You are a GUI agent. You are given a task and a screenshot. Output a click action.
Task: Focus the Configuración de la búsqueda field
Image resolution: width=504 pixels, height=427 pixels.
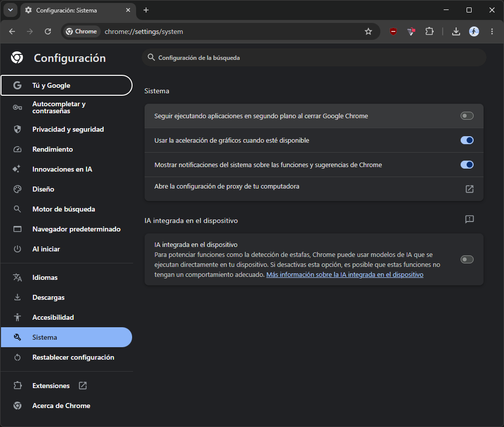[x=314, y=57]
